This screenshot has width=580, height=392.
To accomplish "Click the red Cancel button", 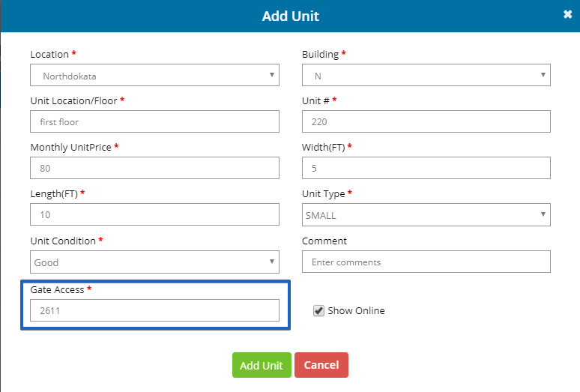I will click(x=321, y=365).
